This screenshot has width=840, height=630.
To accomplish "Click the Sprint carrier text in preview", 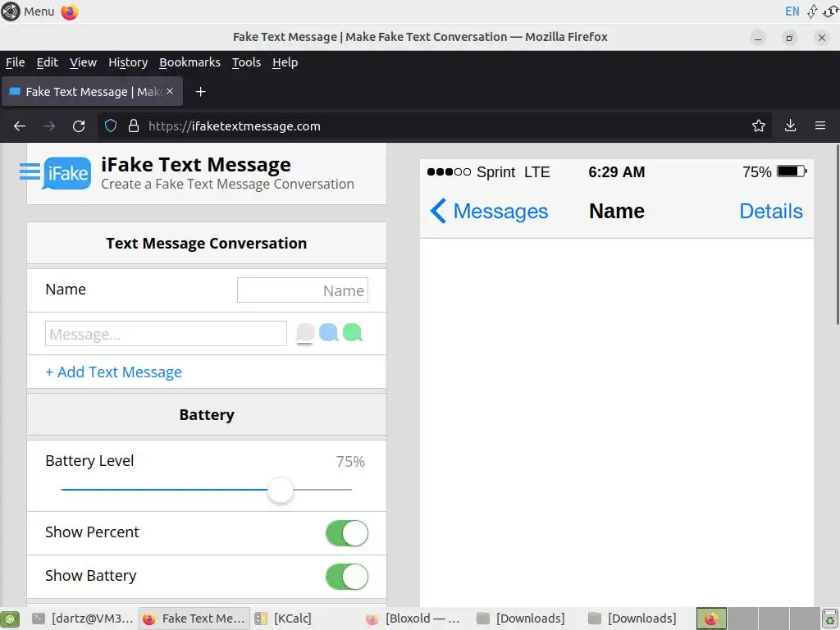I will [x=495, y=172].
